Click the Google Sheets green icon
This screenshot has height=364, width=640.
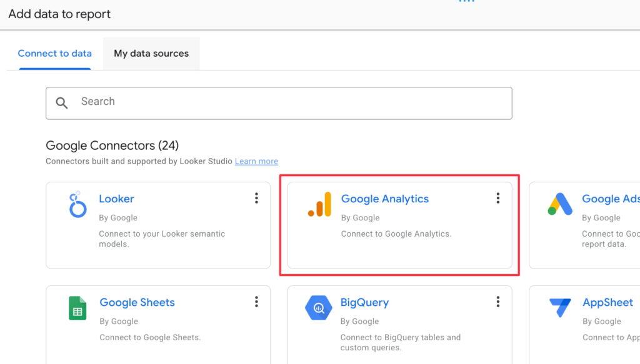pos(77,308)
